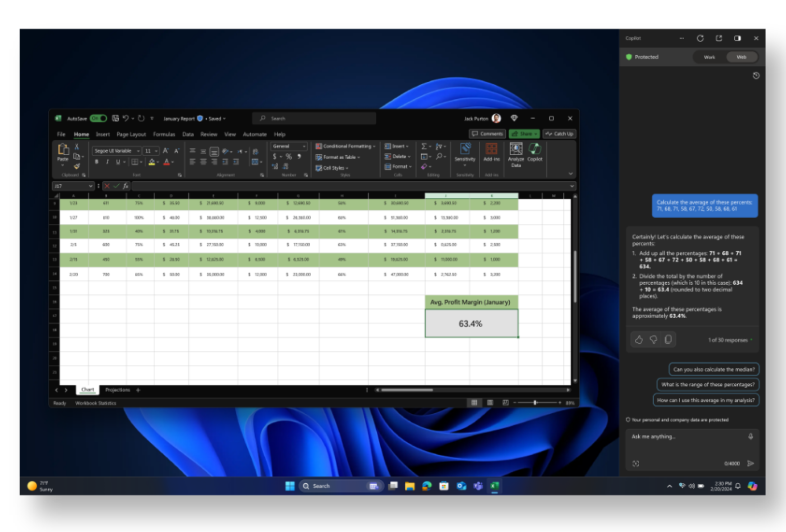Viewport: 786px width, 532px height.
Task: Click the 'Can you also calculate the median?' suggestion
Action: point(714,369)
